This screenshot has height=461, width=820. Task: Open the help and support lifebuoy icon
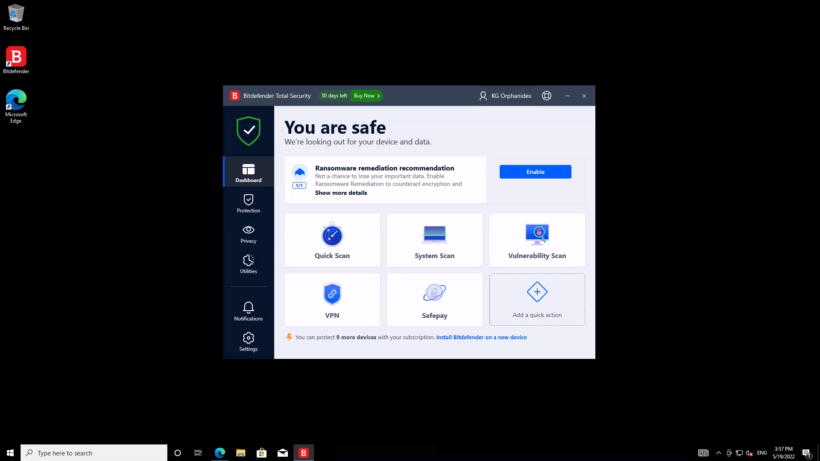(x=546, y=96)
